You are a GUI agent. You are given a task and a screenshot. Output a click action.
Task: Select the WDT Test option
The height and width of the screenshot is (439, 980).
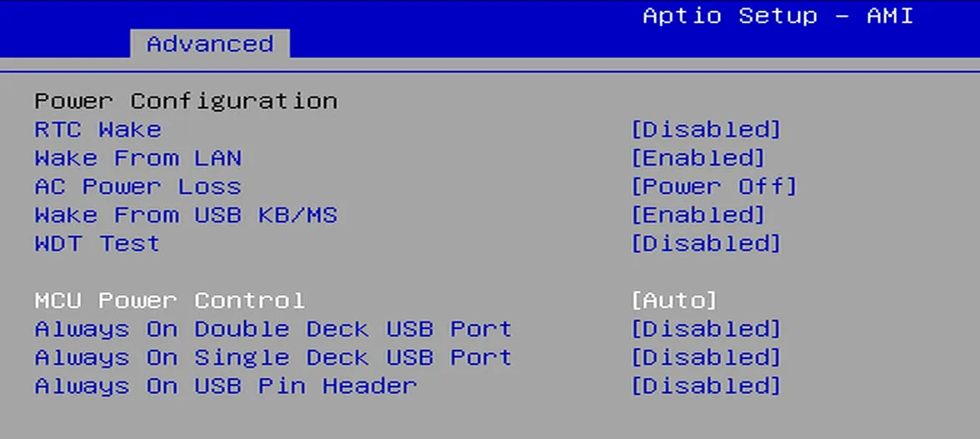(97, 243)
